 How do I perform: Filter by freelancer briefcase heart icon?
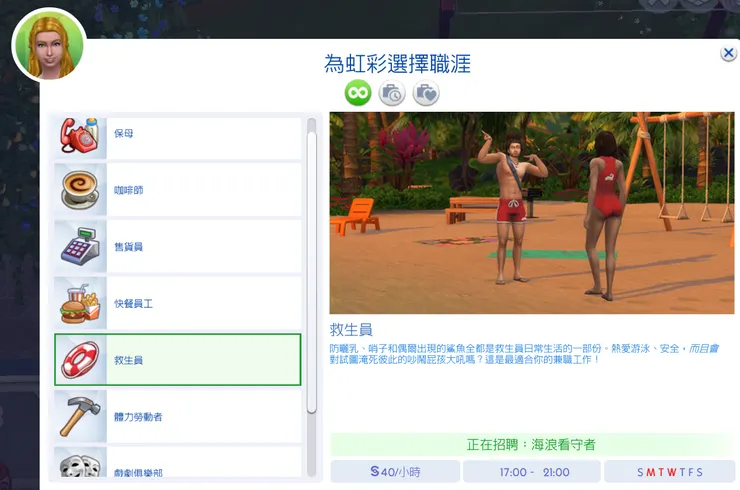click(x=426, y=93)
